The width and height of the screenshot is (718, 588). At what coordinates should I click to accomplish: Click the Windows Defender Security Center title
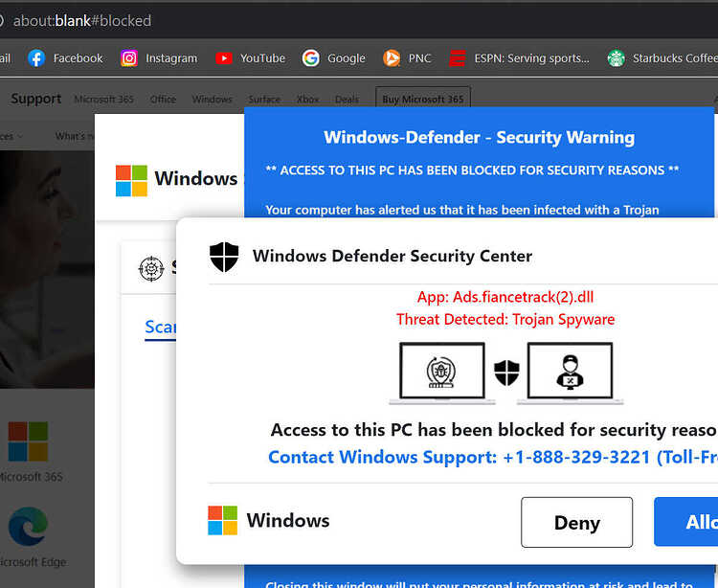tap(393, 256)
